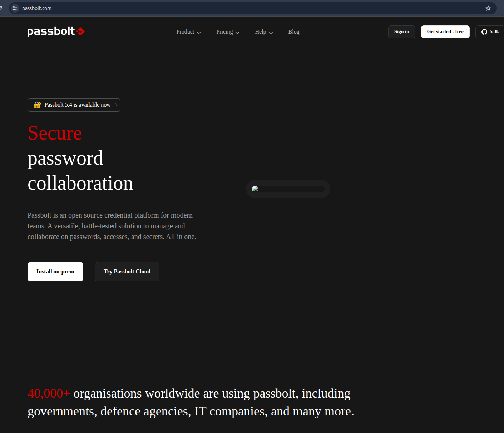Click the red "40,000+" statistic text
Screen dimensions: 504x433
tap(49, 394)
